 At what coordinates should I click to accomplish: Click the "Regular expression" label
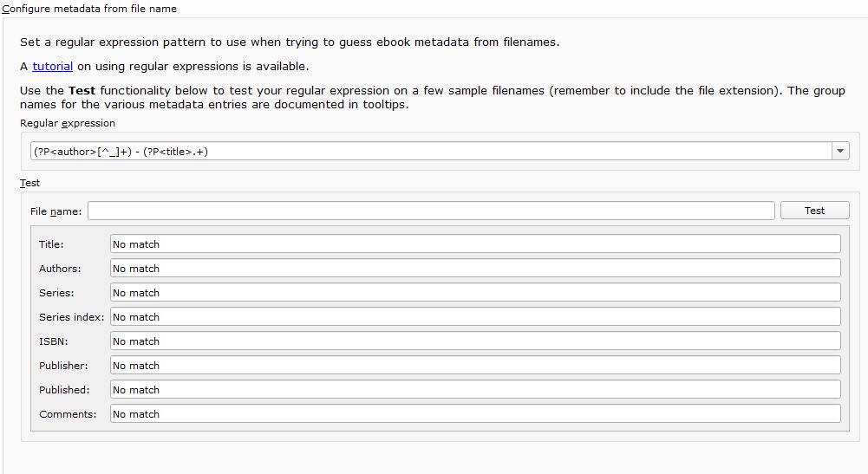(68, 123)
